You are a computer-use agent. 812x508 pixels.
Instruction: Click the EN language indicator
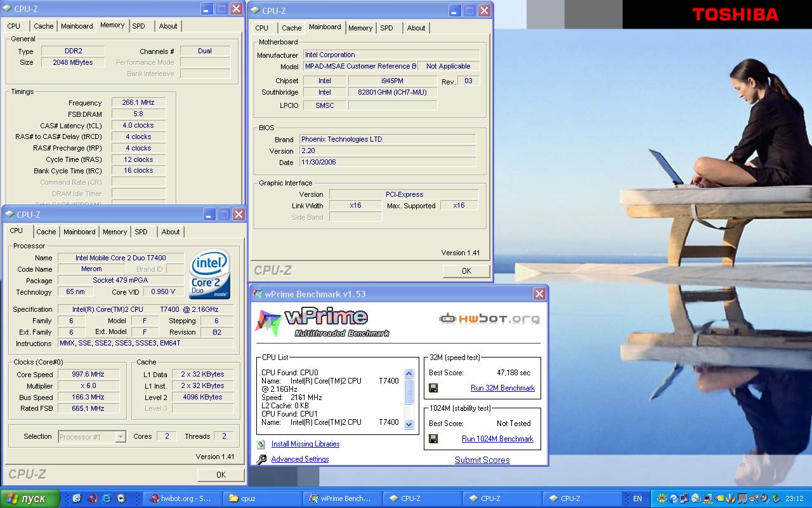point(638,498)
